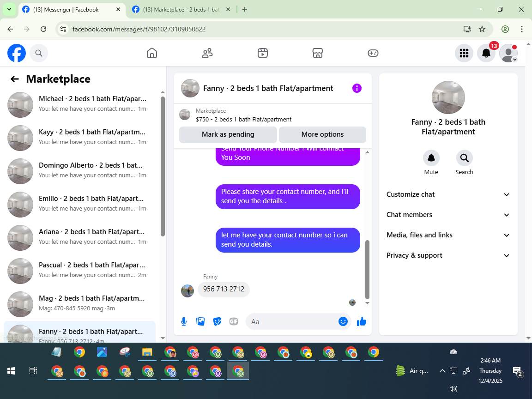Image resolution: width=532 pixels, height=399 pixels.
Task: Expand Chat members section
Action: 448,215
